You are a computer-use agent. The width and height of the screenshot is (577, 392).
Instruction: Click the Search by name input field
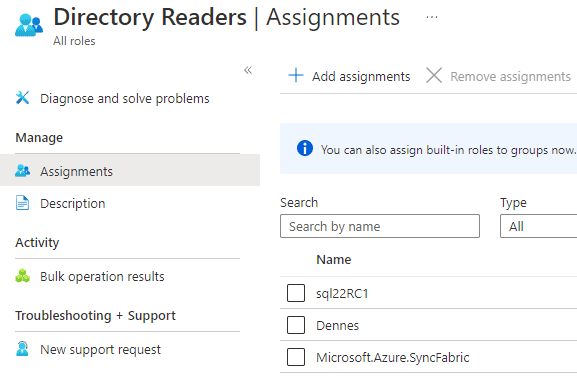click(x=380, y=226)
